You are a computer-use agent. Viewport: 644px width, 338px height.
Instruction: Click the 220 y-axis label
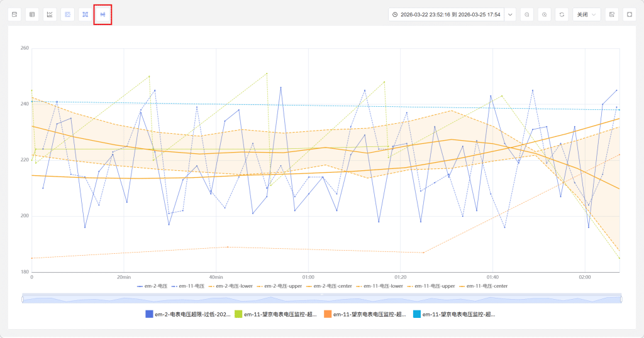pos(25,160)
